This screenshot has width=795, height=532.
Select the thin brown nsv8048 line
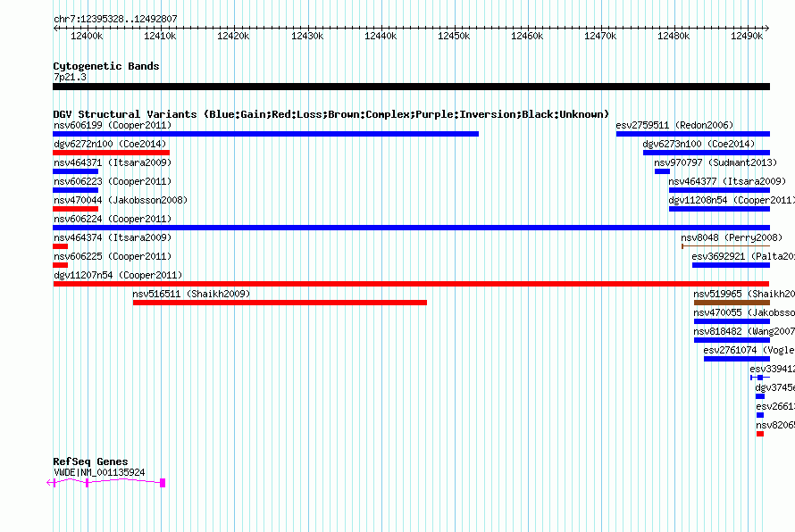coord(725,246)
